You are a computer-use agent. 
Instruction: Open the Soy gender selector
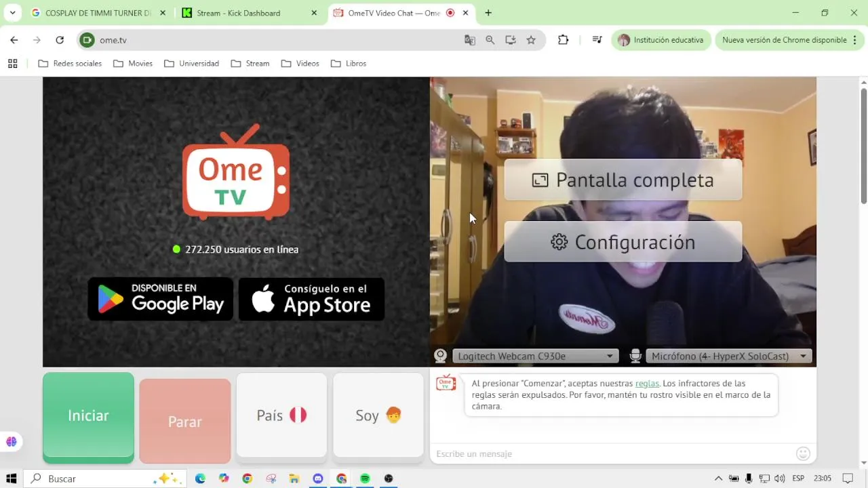coord(378,415)
